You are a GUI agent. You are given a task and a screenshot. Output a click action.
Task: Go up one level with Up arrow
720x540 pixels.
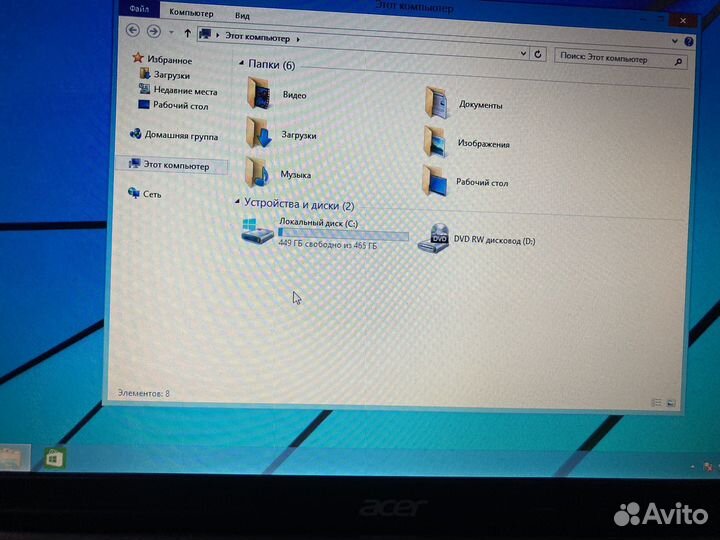187,33
